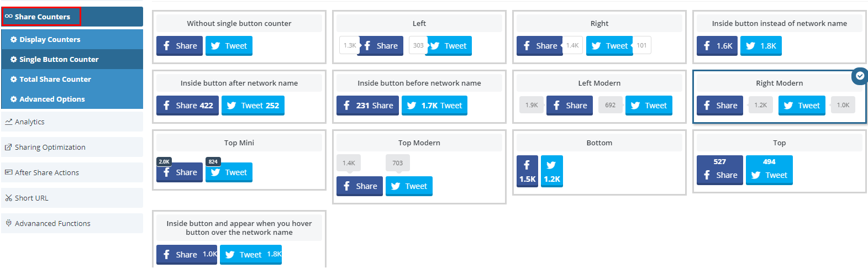This screenshot has width=868, height=268.
Task: Expand the Short URL sidebar section
Action: tap(72, 198)
